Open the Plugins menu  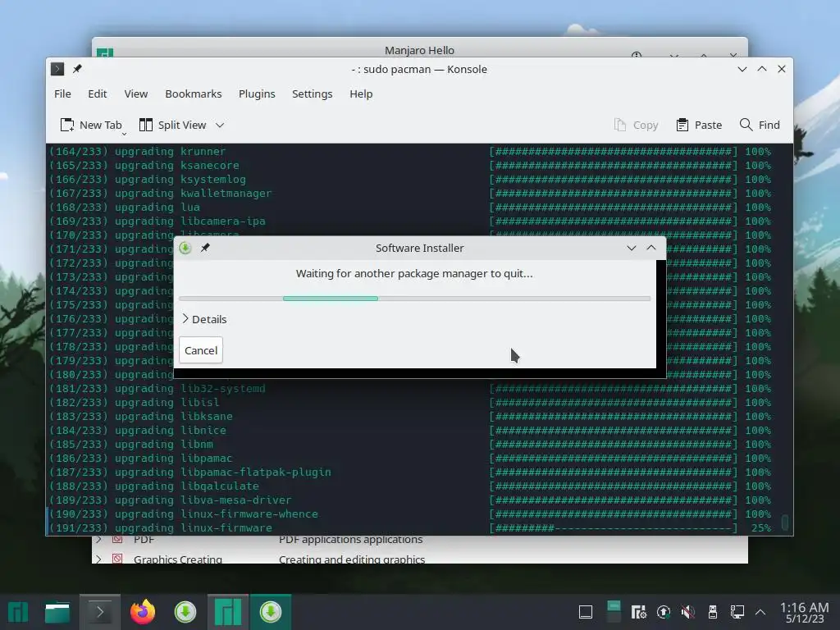click(x=257, y=94)
